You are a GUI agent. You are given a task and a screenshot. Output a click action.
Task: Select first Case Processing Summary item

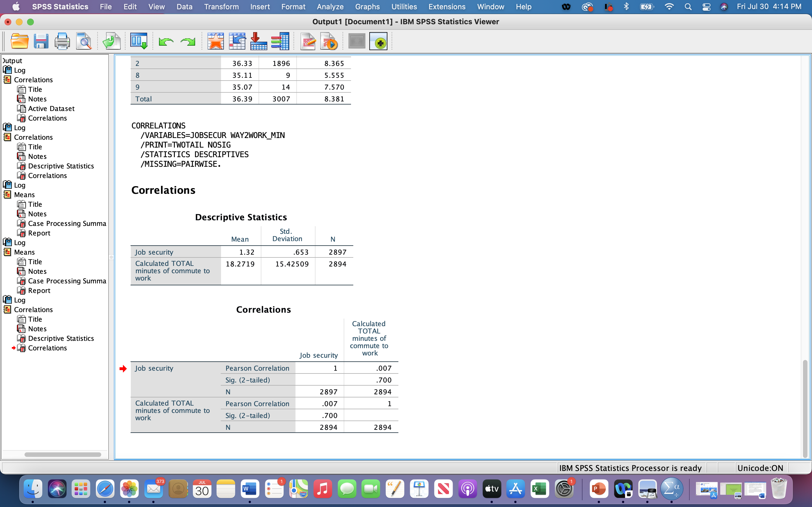click(x=67, y=224)
